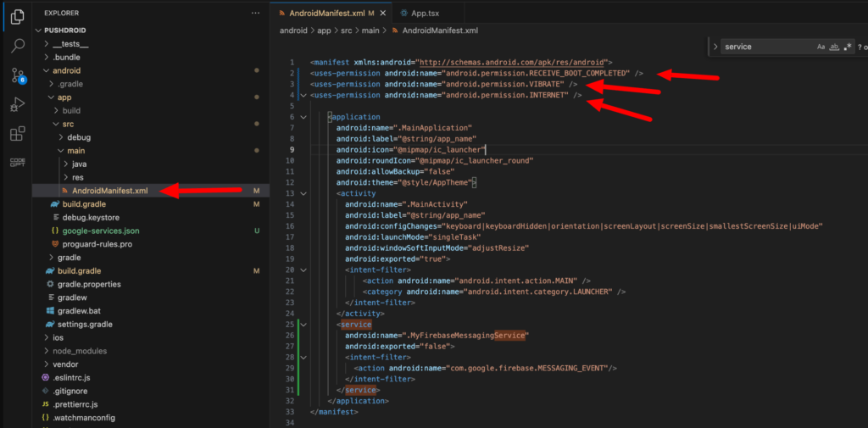868x428 pixels.
Task: Click the JSON braces icon of google-services.json
Action: pos(55,231)
